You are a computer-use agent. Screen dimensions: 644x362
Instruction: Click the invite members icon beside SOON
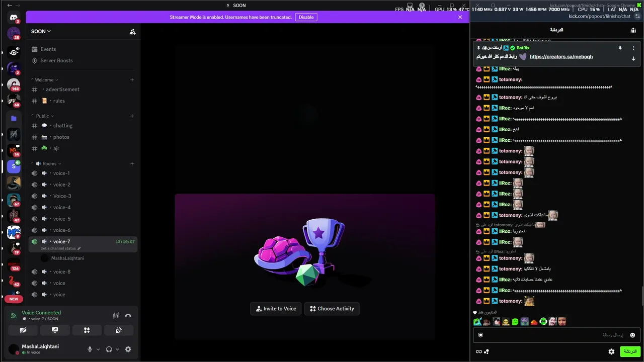coord(132,31)
